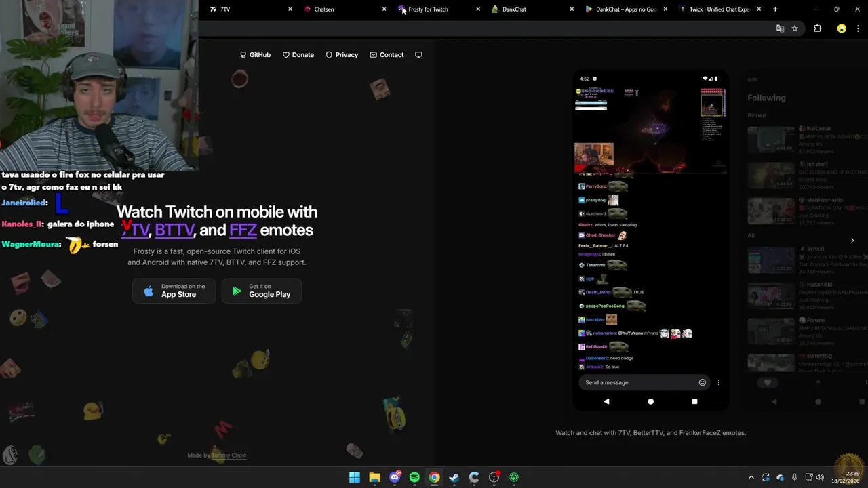
Task: Open the Donate link
Action: (x=298, y=55)
